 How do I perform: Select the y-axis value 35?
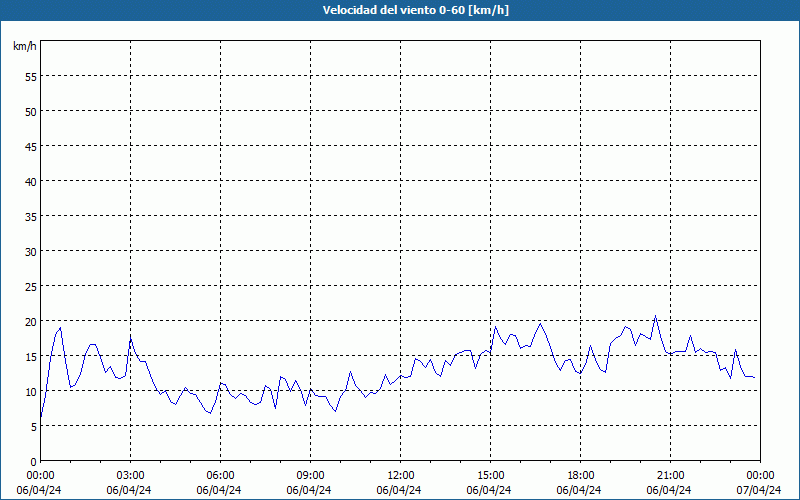(30, 216)
